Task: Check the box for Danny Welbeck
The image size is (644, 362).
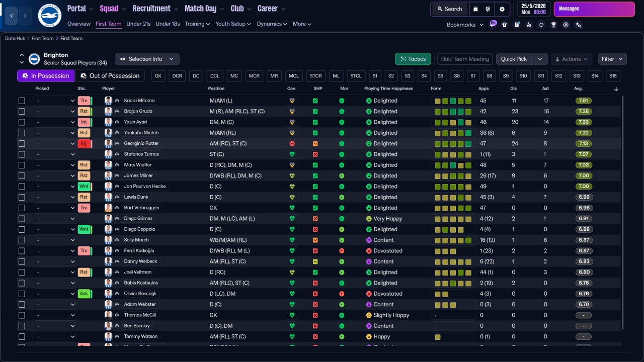Action: coord(22,261)
